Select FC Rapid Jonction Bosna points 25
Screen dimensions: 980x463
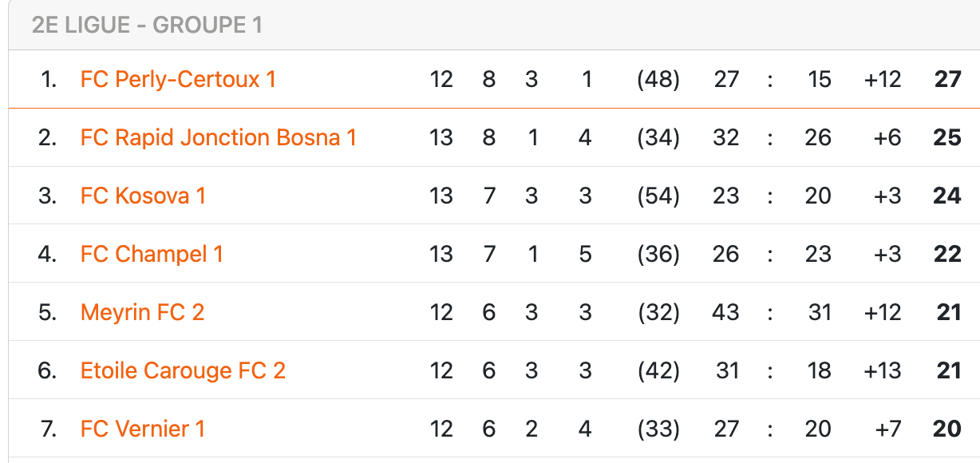pos(947,137)
